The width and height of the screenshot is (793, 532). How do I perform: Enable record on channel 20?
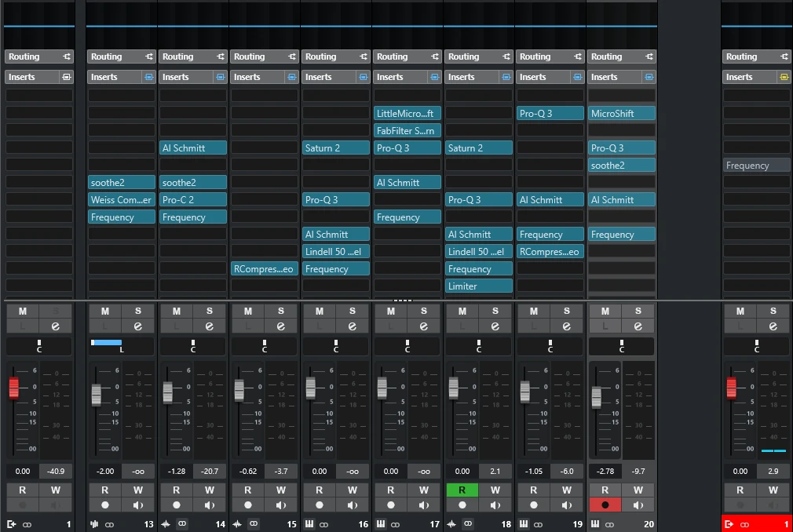coord(605,505)
